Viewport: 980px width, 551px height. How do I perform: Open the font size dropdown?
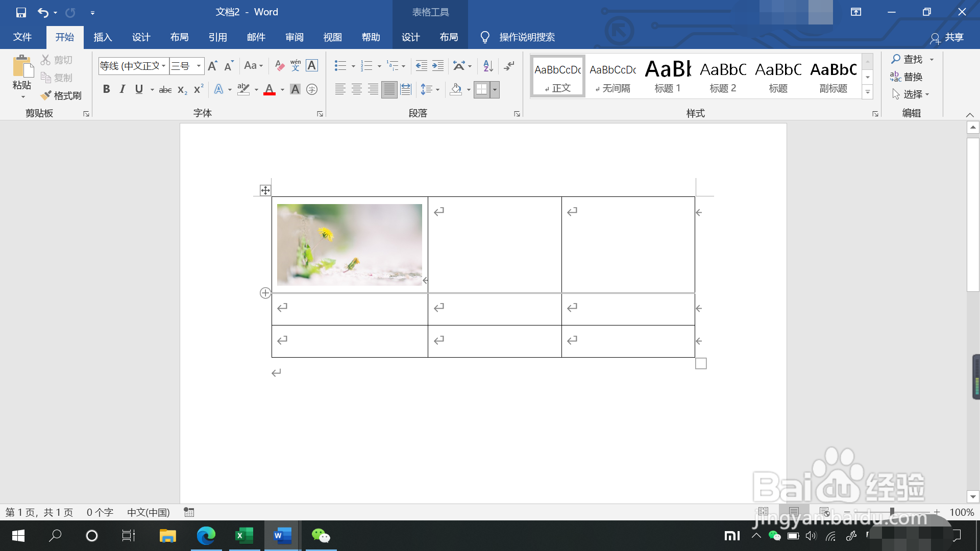click(x=199, y=66)
